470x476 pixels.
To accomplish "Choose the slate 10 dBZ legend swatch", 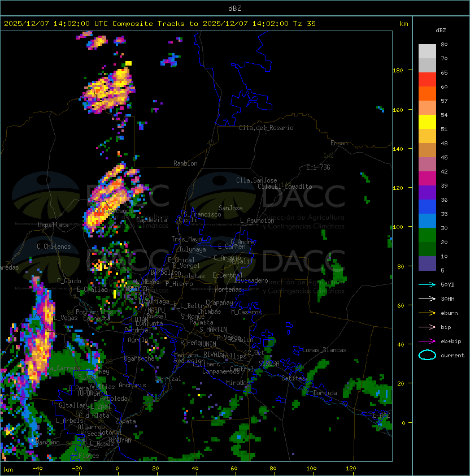I will (427, 263).
